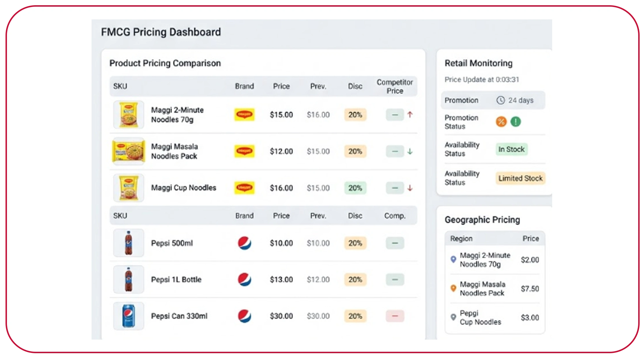Viewport: 644px width, 359px height.
Task: Click the Price Update at 0:03:31 text
Action: [x=482, y=79]
